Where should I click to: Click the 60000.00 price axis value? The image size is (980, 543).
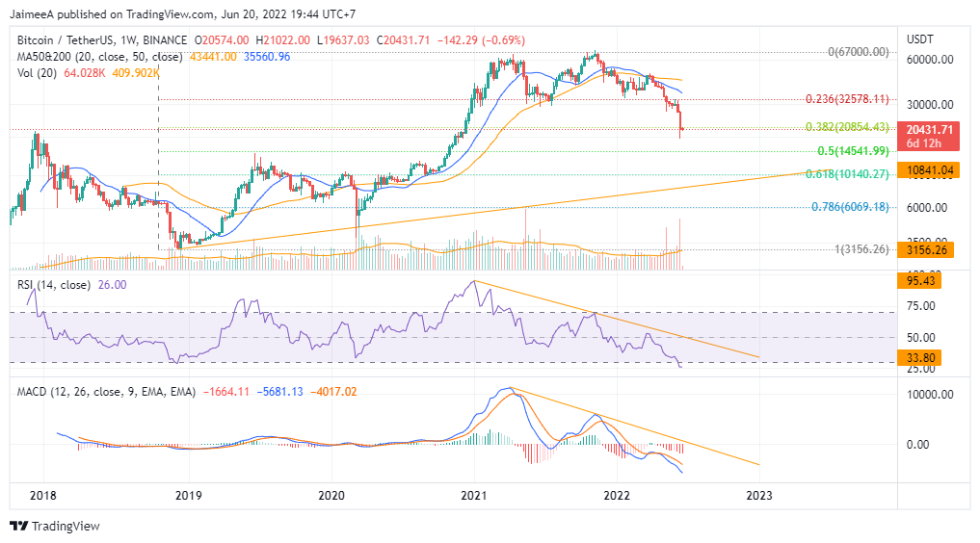[930, 60]
